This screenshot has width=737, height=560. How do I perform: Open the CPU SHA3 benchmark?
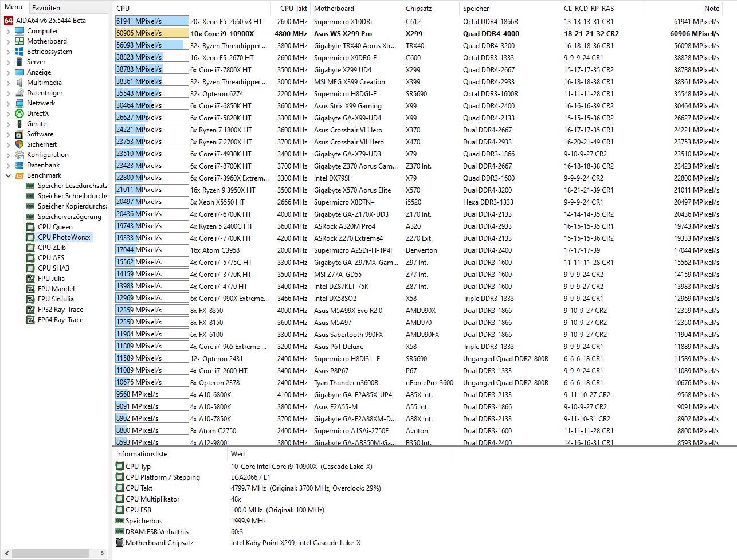53,268
